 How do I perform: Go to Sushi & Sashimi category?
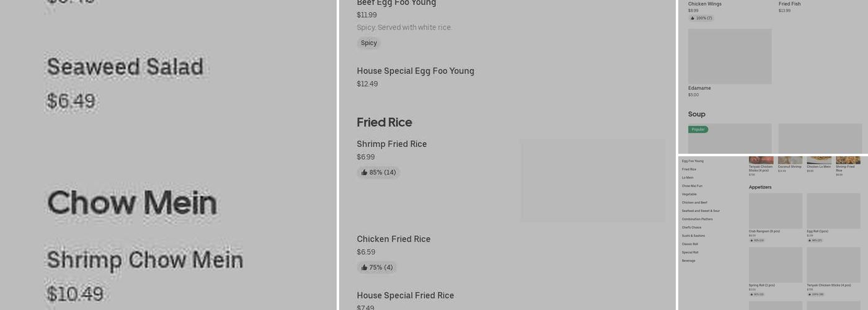coord(693,236)
